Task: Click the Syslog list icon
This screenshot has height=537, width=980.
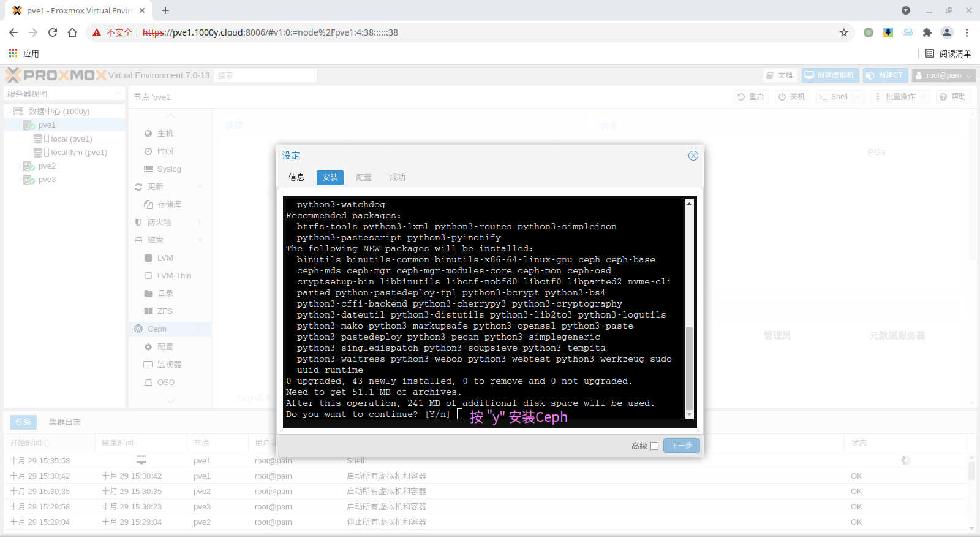Action: point(148,169)
